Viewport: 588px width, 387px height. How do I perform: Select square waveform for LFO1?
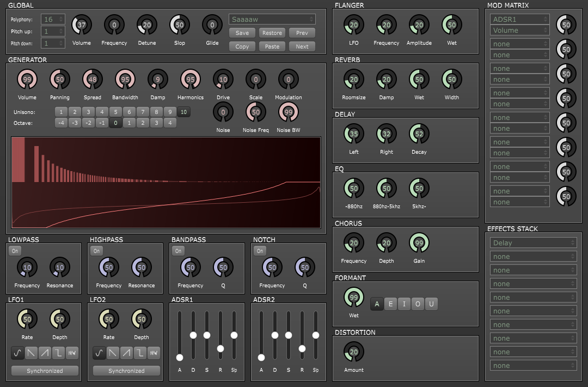coord(58,353)
